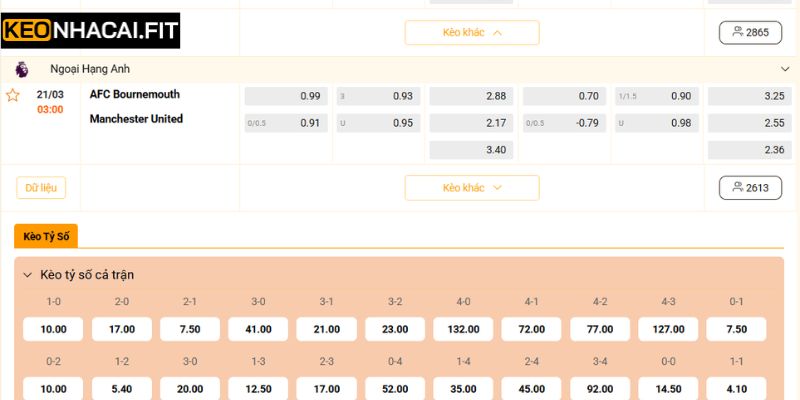Select first-half odds 2.55
Viewport: 800px width, 400px height.
point(750,123)
